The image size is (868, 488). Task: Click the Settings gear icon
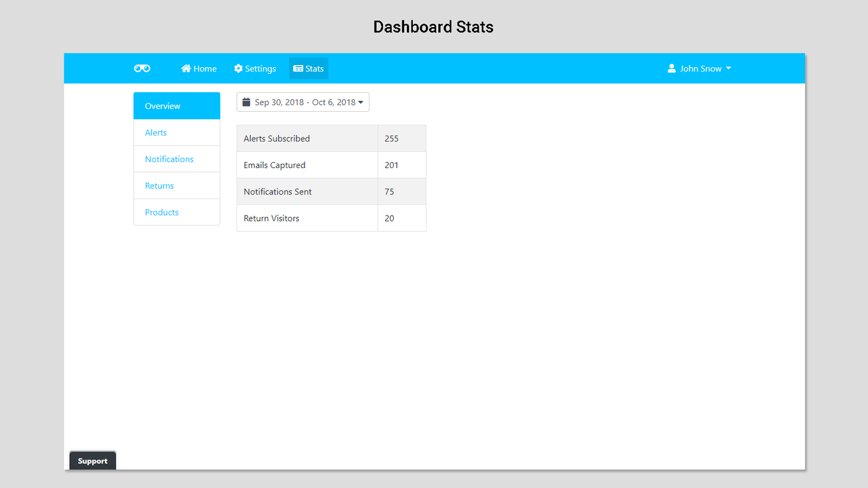point(238,68)
